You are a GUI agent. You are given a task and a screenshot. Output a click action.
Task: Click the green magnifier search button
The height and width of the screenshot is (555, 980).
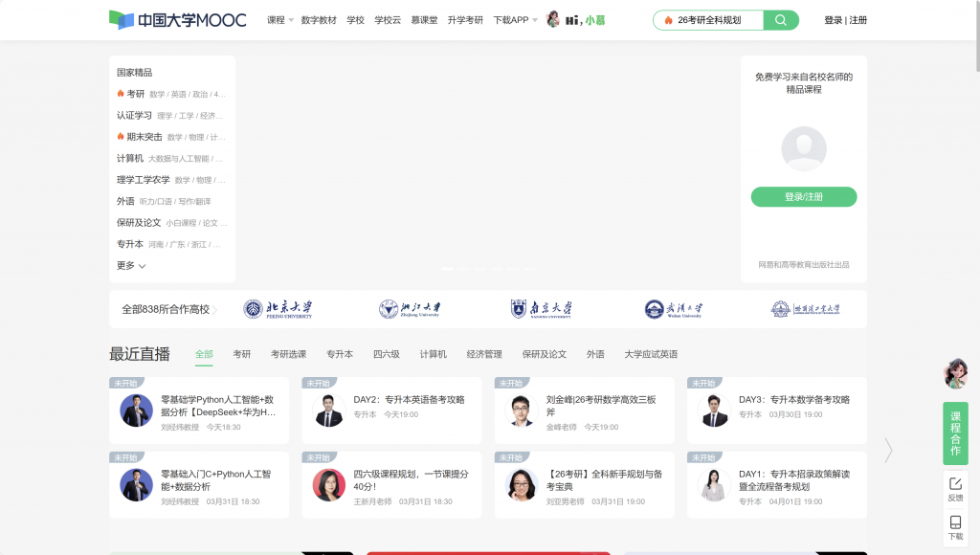coord(781,20)
